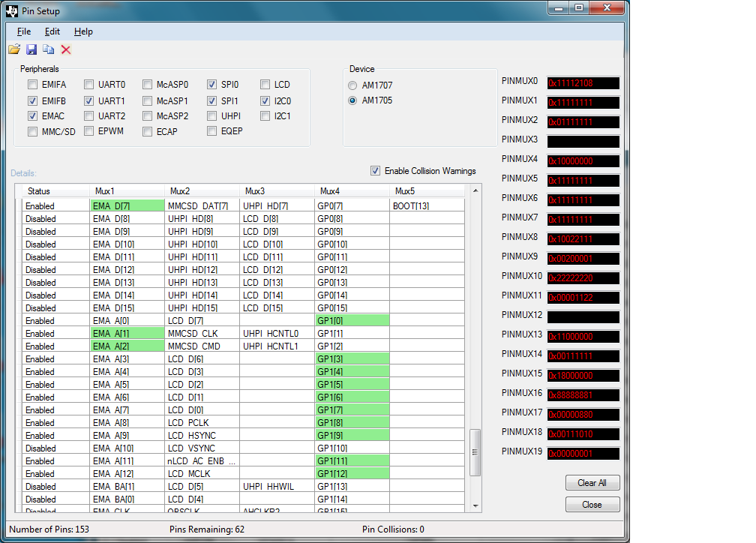Toggle Enable Collision Warnings checkbox
The image size is (756, 543).
[375, 171]
